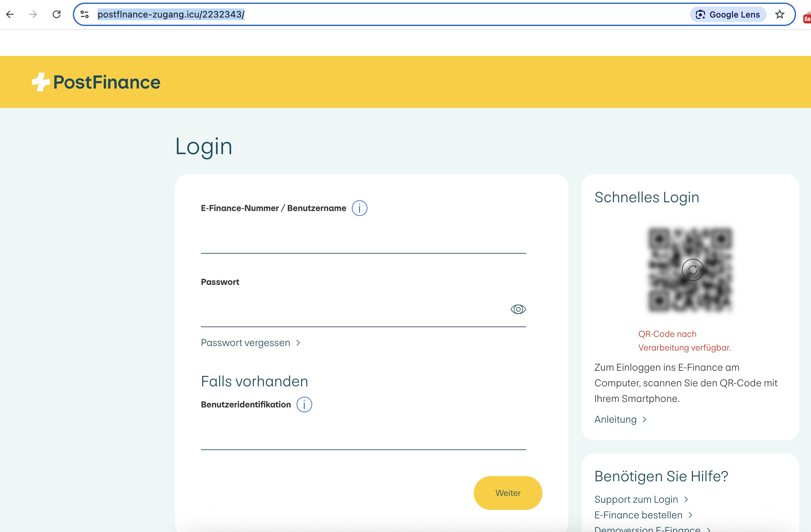811x532 pixels.
Task: Click the chevron next to Anleitung
Action: pos(645,419)
